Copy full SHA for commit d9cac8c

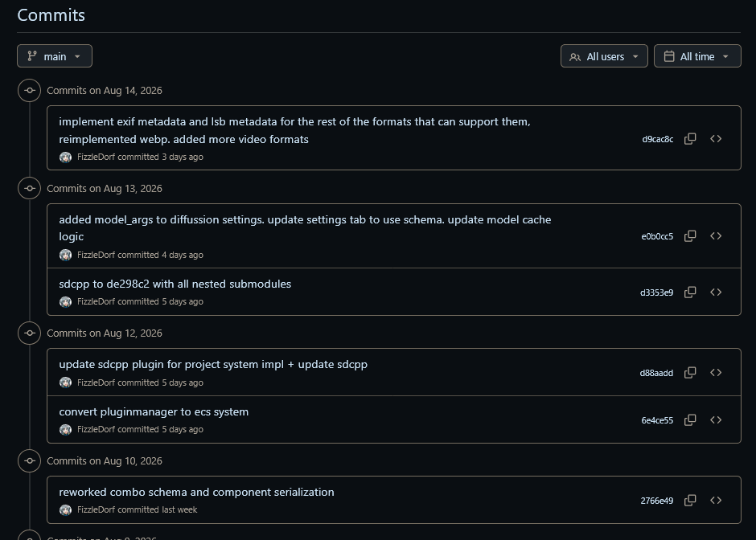(690, 139)
